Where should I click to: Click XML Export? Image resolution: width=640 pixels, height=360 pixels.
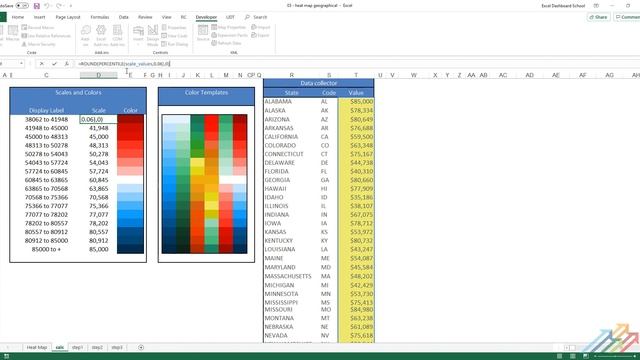tap(260, 35)
